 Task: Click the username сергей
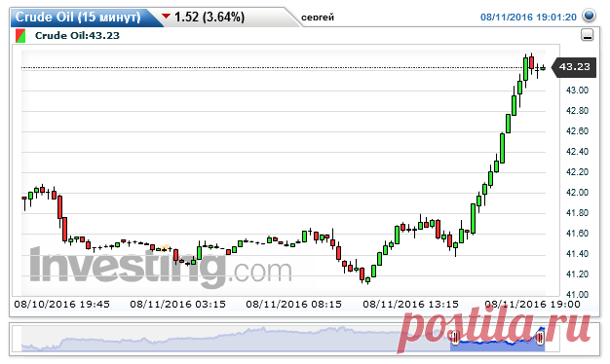(318, 18)
